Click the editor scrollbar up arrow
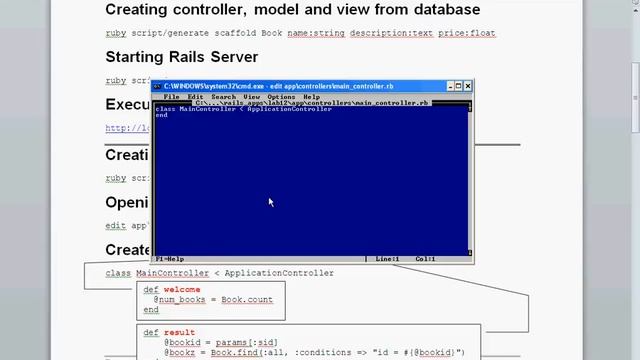Viewport: 640px width, 360px height. [470, 108]
